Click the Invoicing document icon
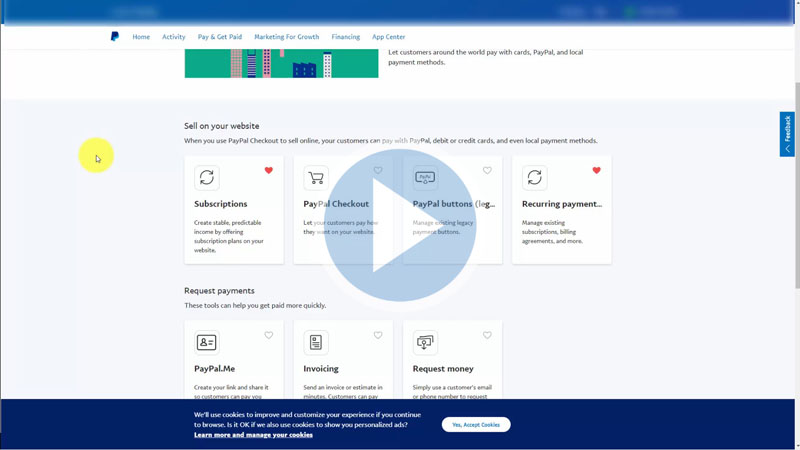Image resolution: width=800 pixels, height=450 pixels. 316,343
